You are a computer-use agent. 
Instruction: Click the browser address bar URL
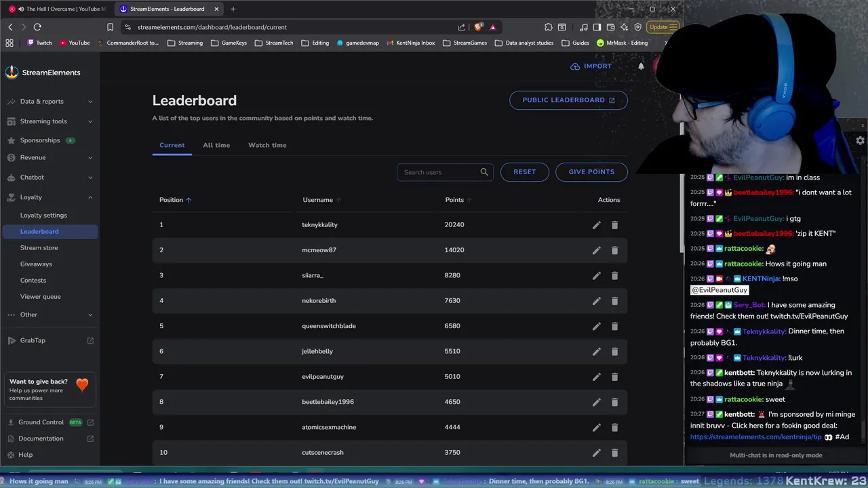click(x=212, y=27)
